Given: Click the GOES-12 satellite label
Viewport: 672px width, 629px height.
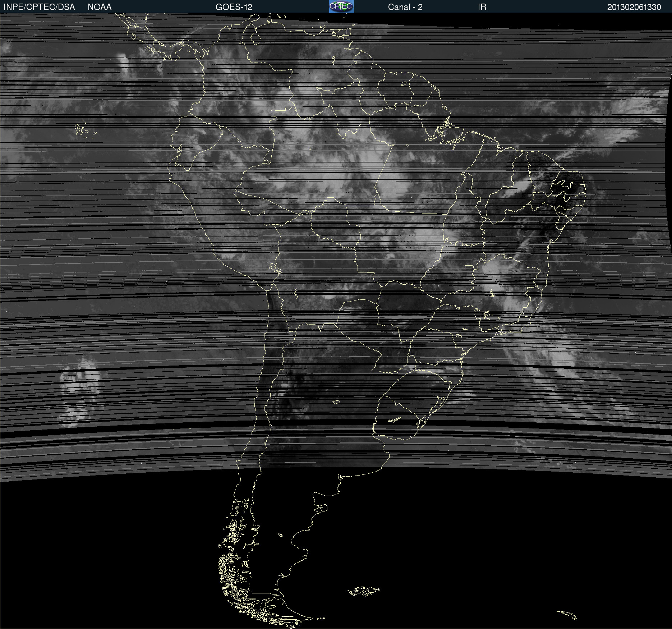Looking at the screenshot, I should coord(234,7).
